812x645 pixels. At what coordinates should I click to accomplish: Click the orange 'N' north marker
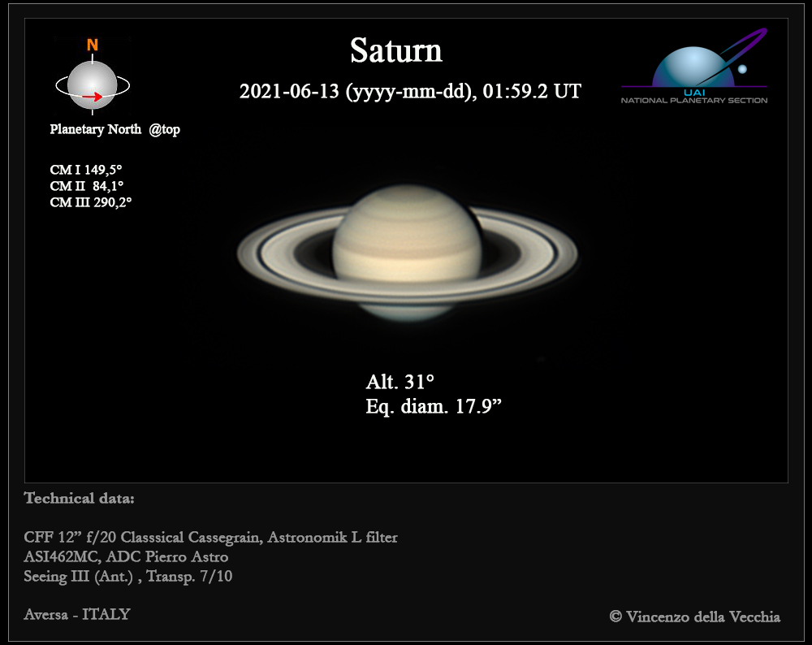93,45
